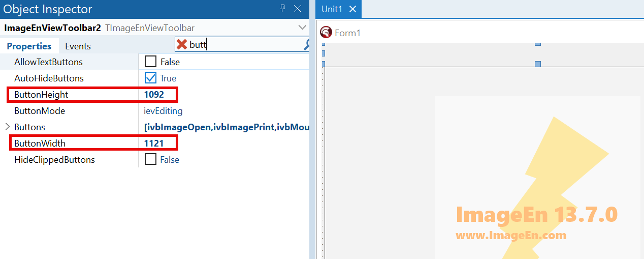Click the search magnifier icon in filter box
This screenshot has height=259, width=644.
click(x=307, y=45)
